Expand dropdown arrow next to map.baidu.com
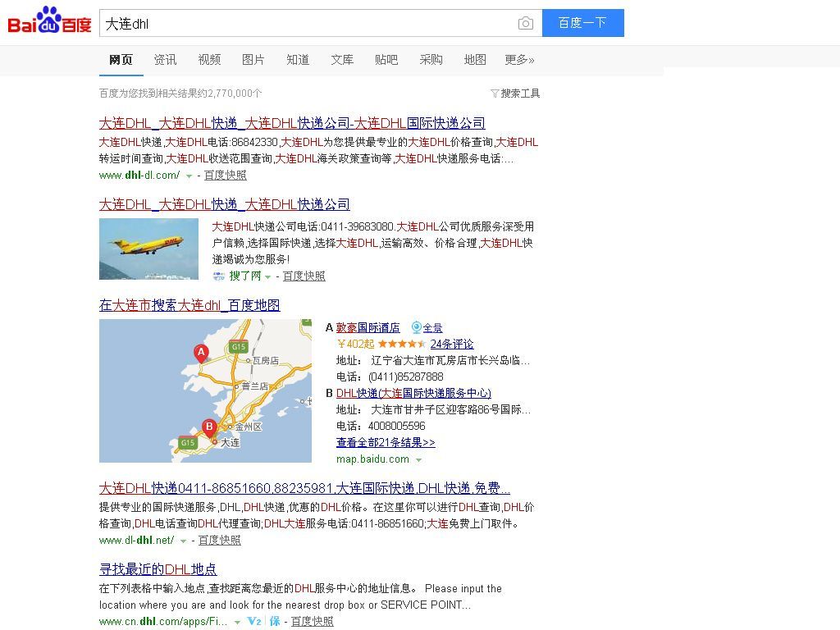Screen dimensions: 840x630 coord(418,459)
